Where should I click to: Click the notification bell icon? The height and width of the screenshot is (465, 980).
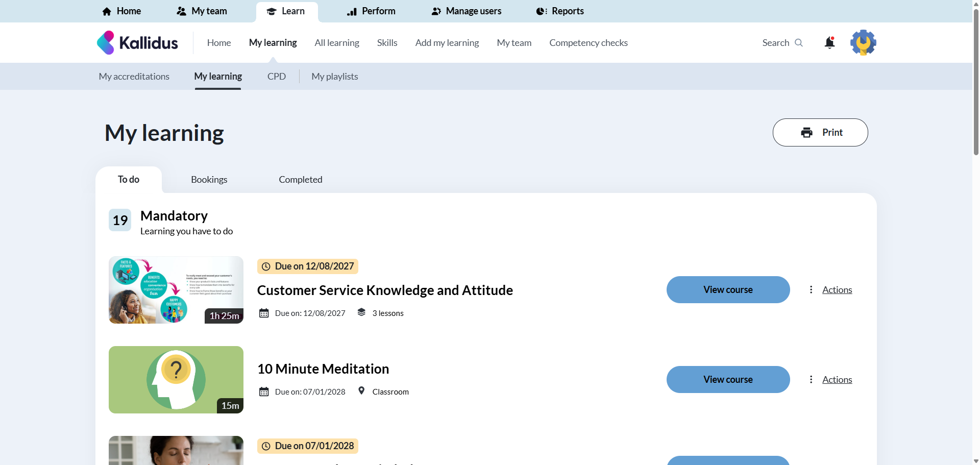pyautogui.click(x=829, y=43)
